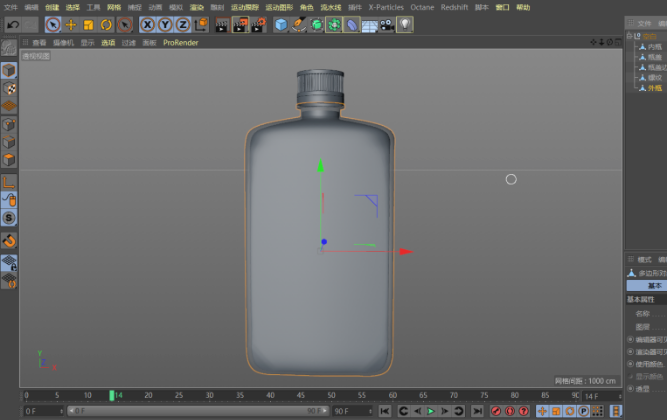The image size is (667, 420).
Task: Expand 渲染器可见 option in attributes
Action: [631, 352]
